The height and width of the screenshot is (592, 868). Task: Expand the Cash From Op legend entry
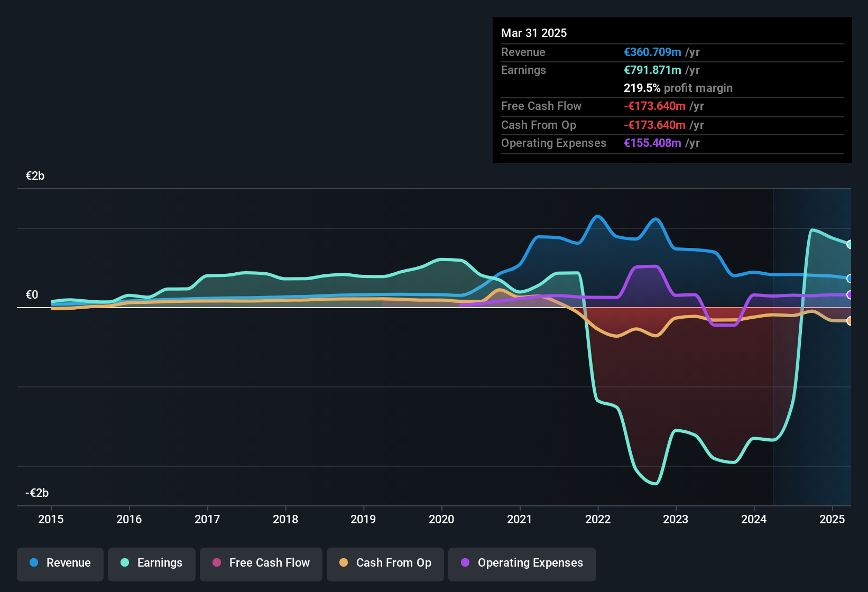tap(385, 563)
